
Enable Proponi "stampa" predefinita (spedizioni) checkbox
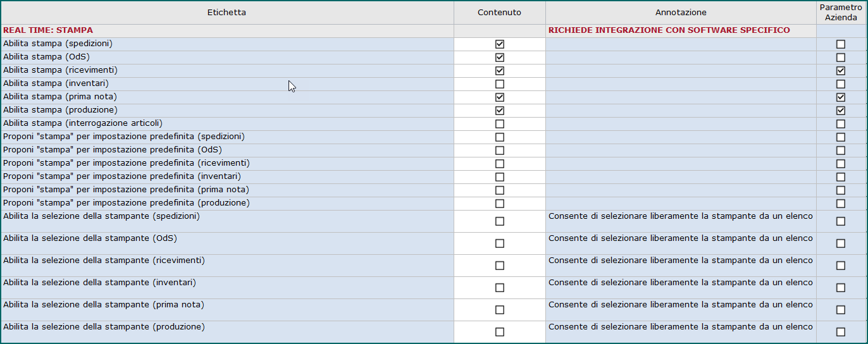coord(500,137)
